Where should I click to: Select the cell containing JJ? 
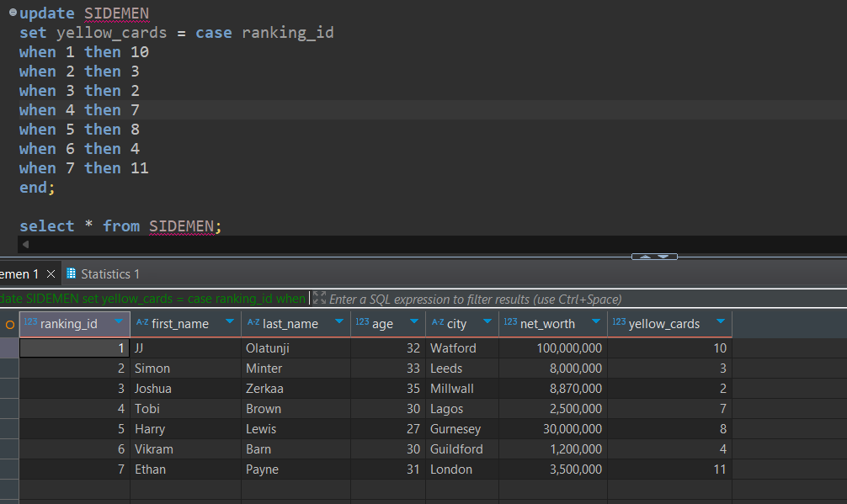pyautogui.click(x=186, y=348)
